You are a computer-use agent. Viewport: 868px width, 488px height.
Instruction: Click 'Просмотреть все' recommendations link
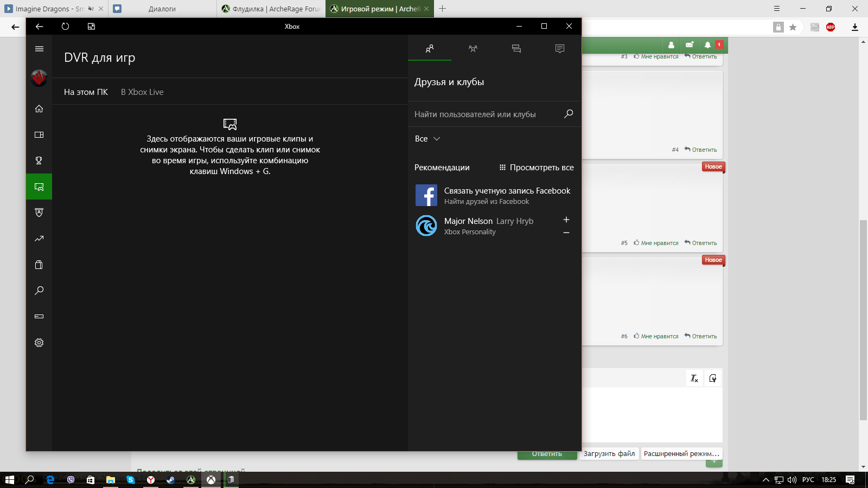537,168
